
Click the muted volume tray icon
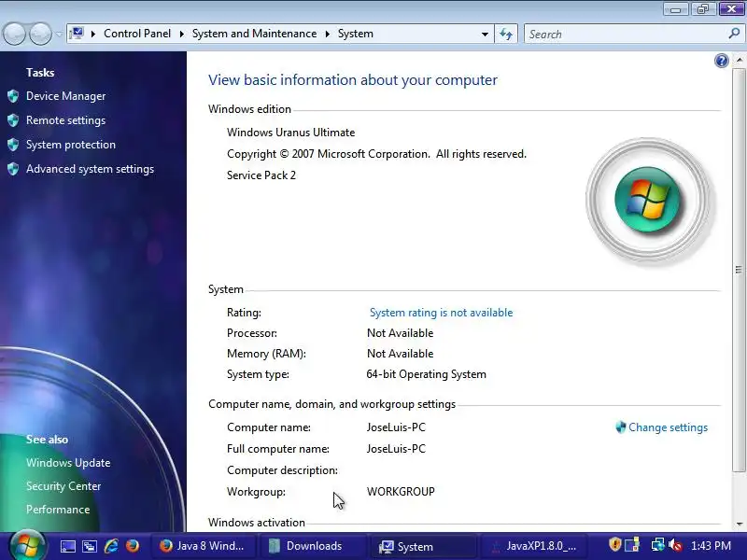(x=675, y=545)
